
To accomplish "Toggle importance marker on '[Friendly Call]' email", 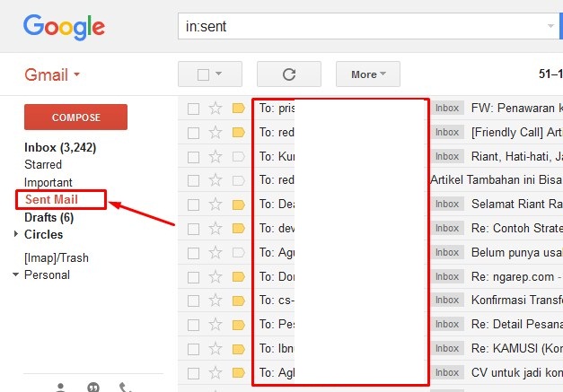I will pyautogui.click(x=239, y=133).
